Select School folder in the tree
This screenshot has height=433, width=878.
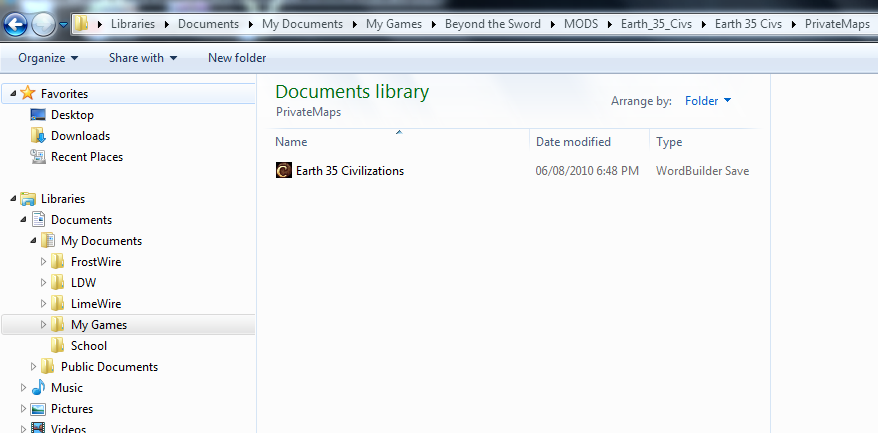[x=88, y=346]
